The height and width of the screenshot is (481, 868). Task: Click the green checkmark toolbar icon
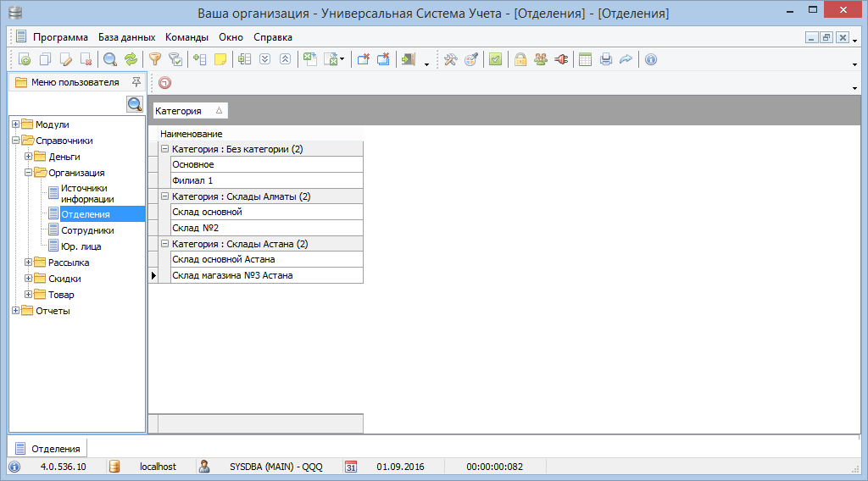pyautogui.click(x=496, y=59)
